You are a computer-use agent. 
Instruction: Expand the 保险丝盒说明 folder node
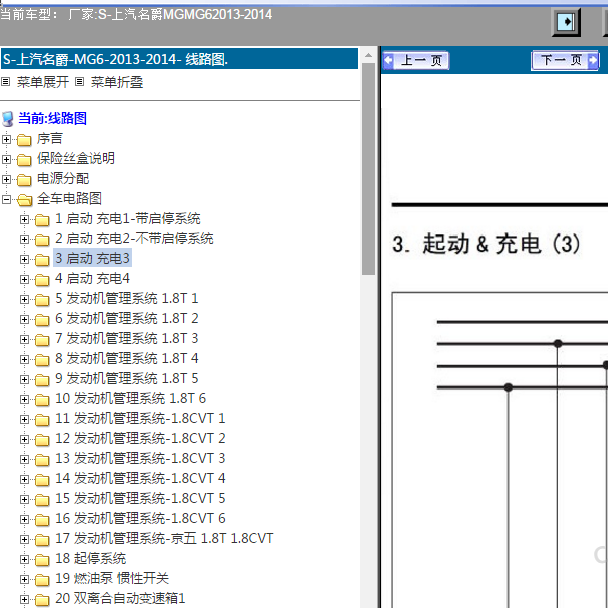6,159
